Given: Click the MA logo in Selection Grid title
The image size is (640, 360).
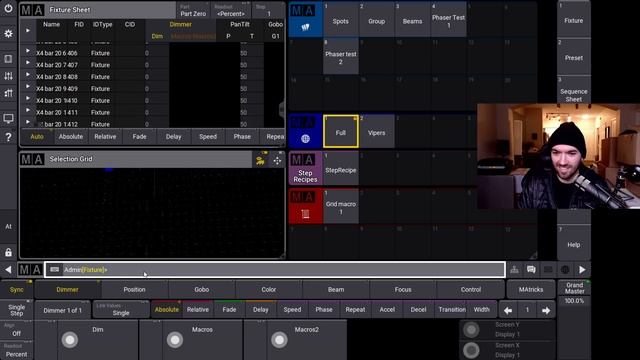Looking at the screenshot, I should click(32, 159).
